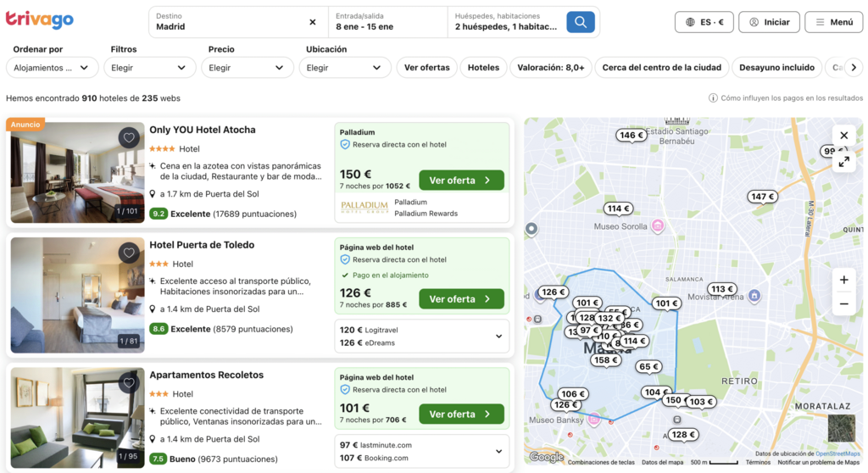Open the ES · € language currency selector
The height and width of the screenshot is (473, 868).
[704, 22]
